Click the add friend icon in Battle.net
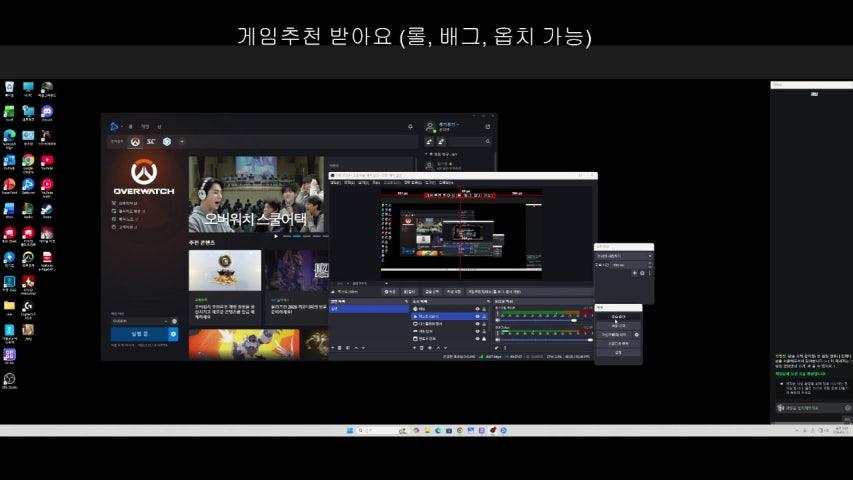The width and height of the screenshot is (853, 480). click(x=430, y=141)
